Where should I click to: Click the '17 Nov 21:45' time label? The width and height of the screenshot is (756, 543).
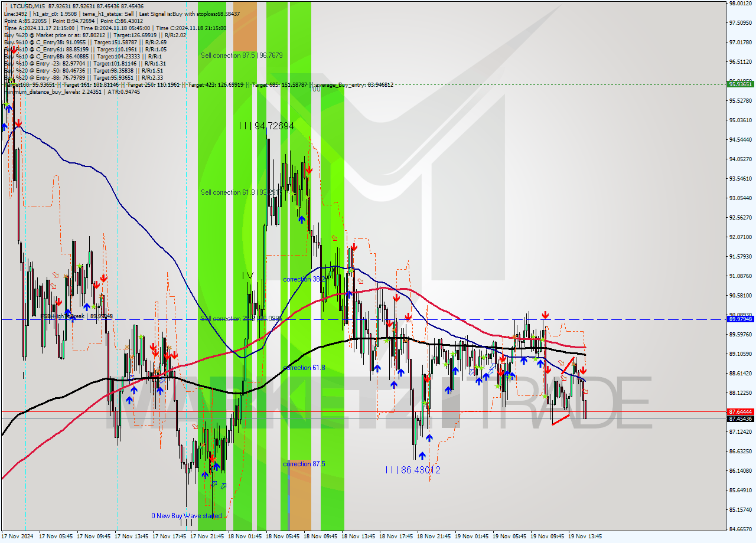click(207, 537)
